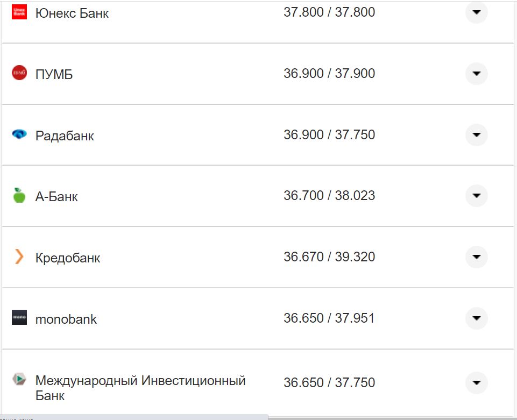Click the ПУМБ red circular logo
This screenshot has width=517, height=420.
[x=19, y=73]
